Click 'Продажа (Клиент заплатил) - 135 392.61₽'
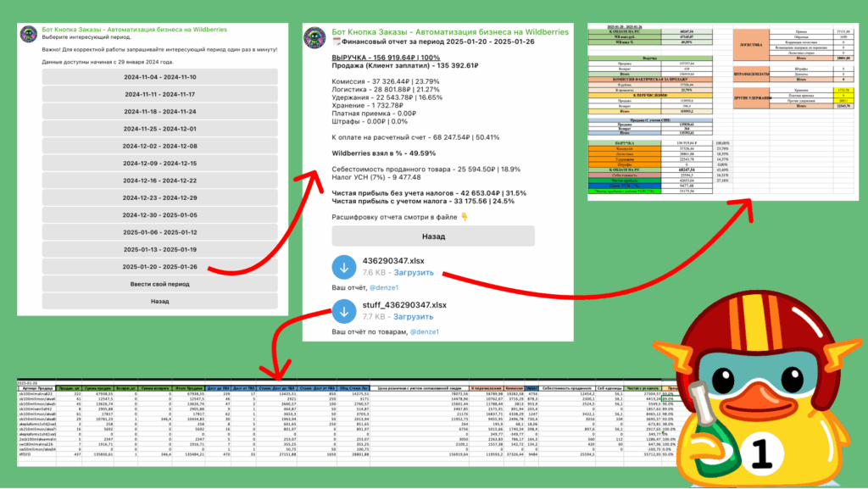 click(x=405, y=65)
